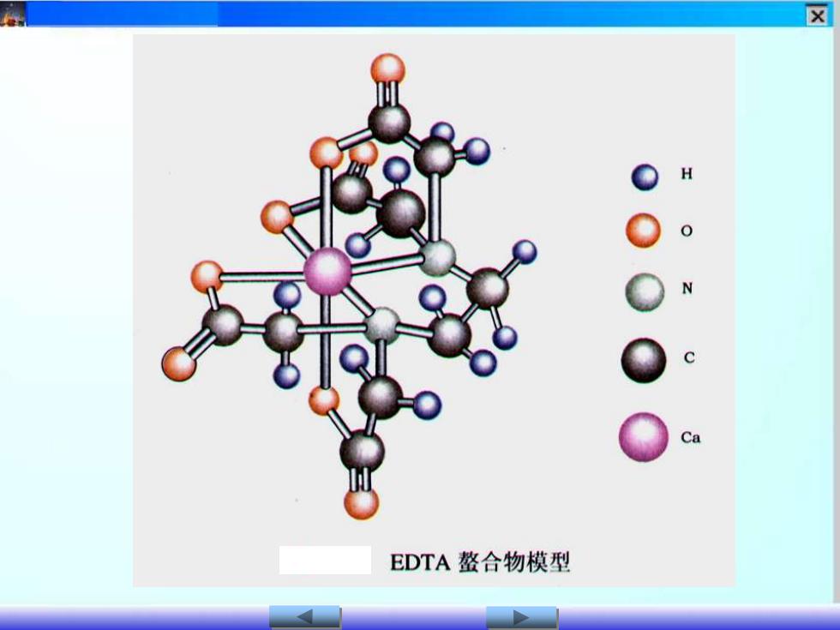Advance to next slide with right arrow

pyautogui.click(x=522, y=617)
